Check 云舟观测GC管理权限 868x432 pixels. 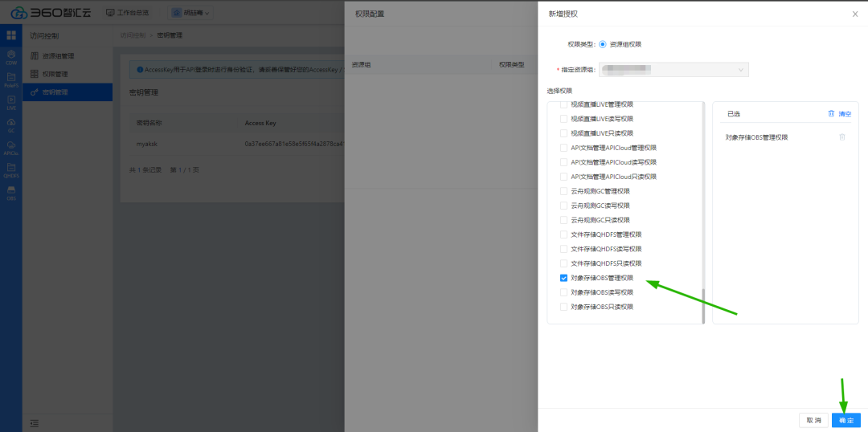[563, 191]
